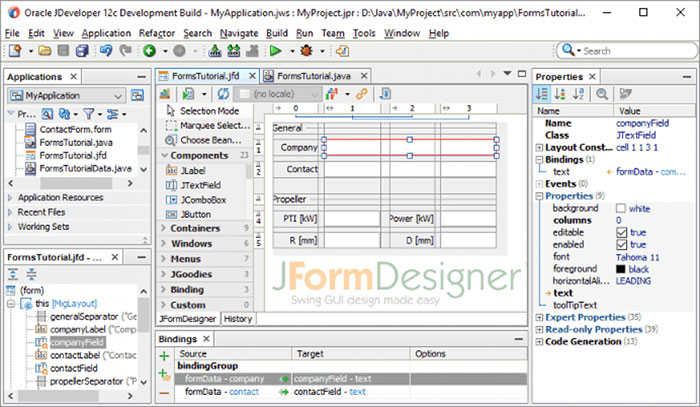Click the find magnifier icon in Properties panel

point(602,94)
